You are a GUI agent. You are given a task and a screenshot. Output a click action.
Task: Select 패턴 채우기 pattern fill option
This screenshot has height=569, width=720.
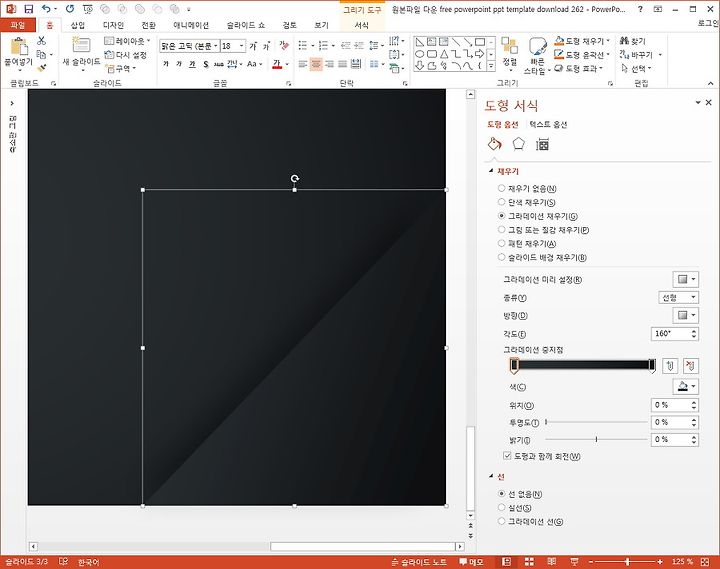[527, 243]
